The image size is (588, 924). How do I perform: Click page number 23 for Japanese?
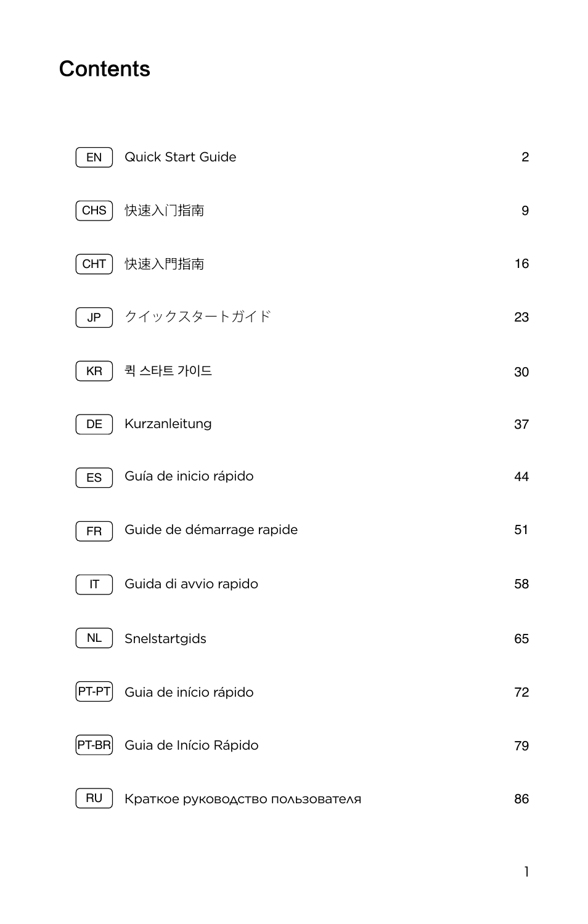[521, 317]
